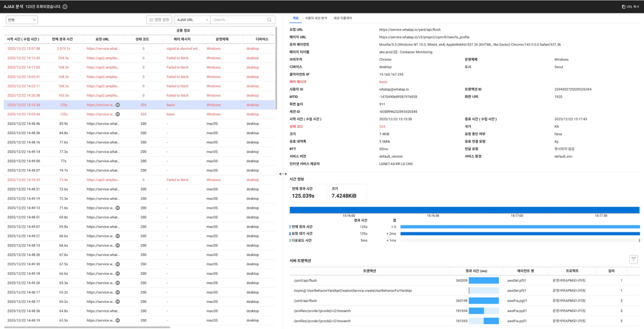Select the 개요 tab
The width and height of the screenshot is (644, 329).
[295, 18]
